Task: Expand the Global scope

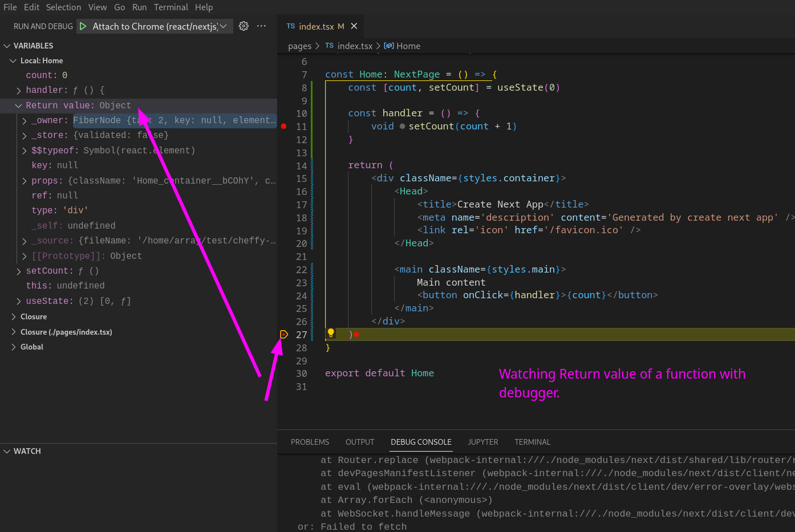Action: click(13, 347)
